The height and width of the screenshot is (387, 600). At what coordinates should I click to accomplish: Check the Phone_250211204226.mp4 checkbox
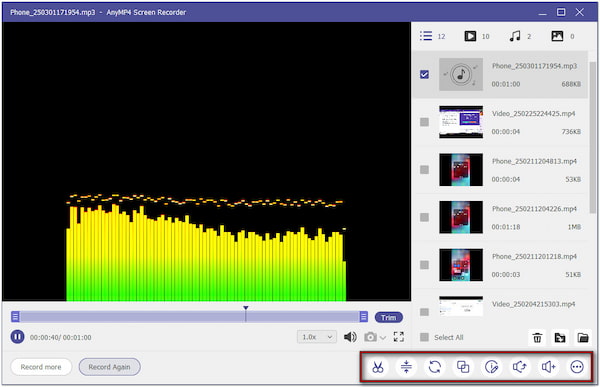click(424, 217)
